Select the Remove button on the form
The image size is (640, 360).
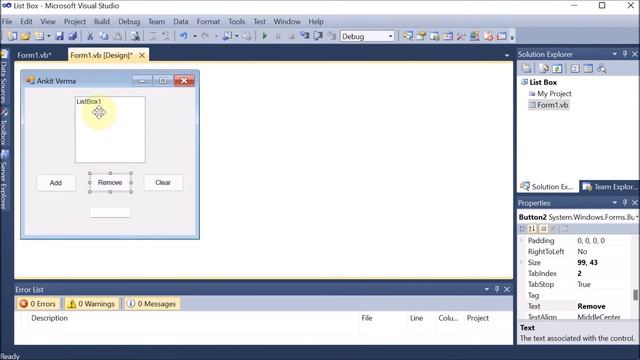(x=110, y=182)
